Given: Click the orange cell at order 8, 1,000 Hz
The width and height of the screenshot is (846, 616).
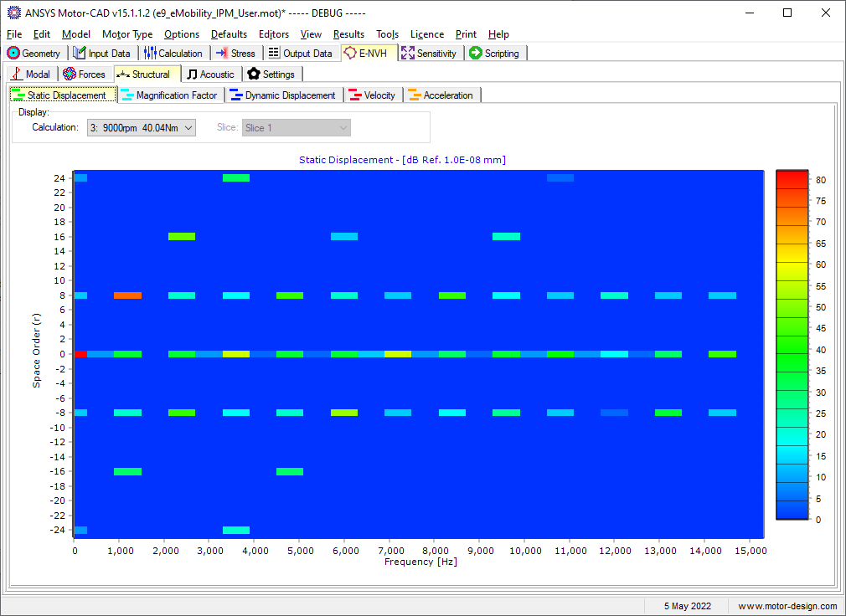Looking at the screenshot, I should tap(128, 295).
